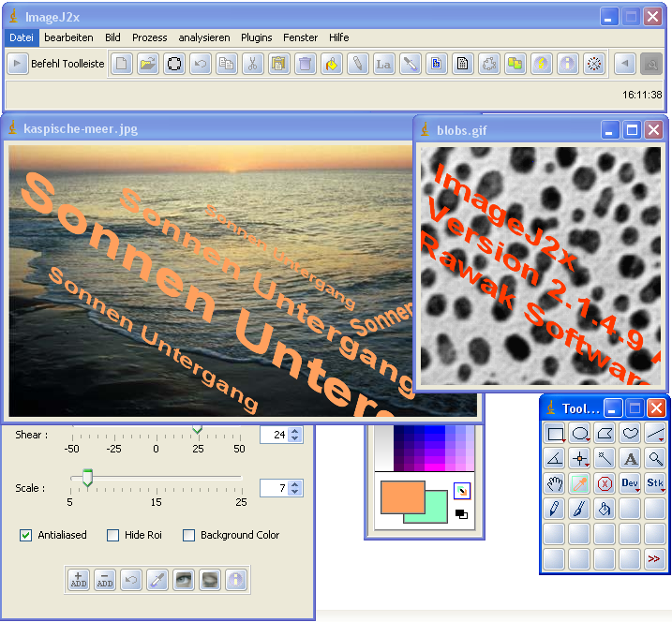This screenshot has width=672, height=622.
Task: Click the paint bucket icon in main toolbar
Action: point(331,65)
